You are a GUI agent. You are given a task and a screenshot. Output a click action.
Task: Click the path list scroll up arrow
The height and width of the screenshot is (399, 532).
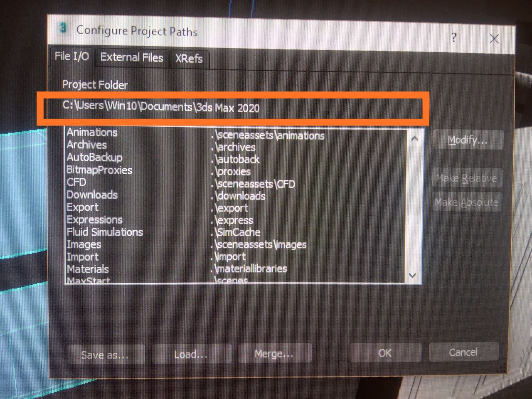click(414, 139)
